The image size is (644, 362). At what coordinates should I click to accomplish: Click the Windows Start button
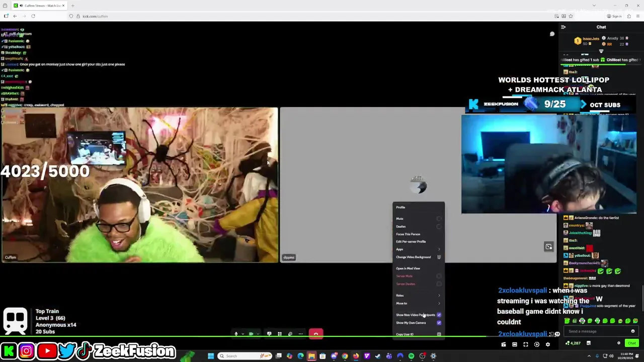[x=211, y=356]
